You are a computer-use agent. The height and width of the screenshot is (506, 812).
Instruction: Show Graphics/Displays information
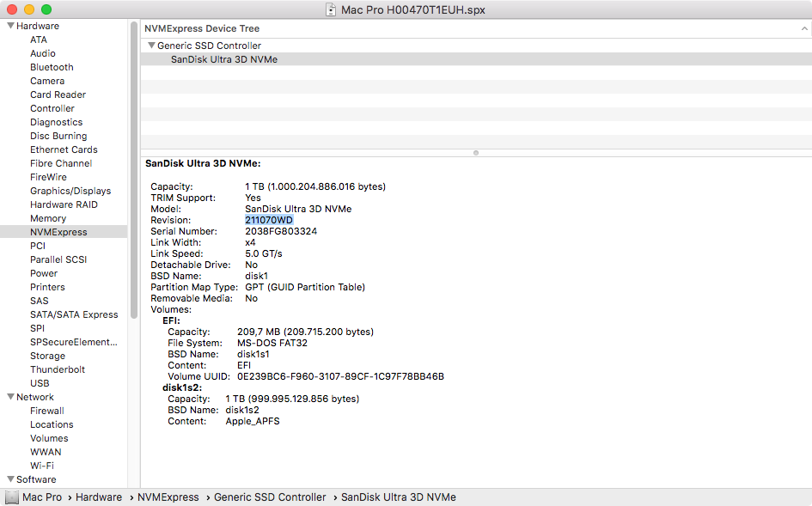point(70,191)
